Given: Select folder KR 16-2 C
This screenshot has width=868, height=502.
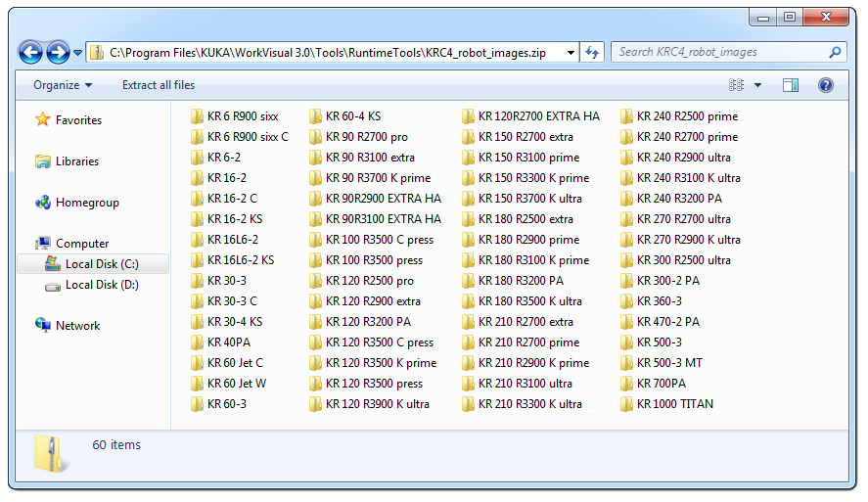Looking at the screenshot, I should tap(224, 199).
